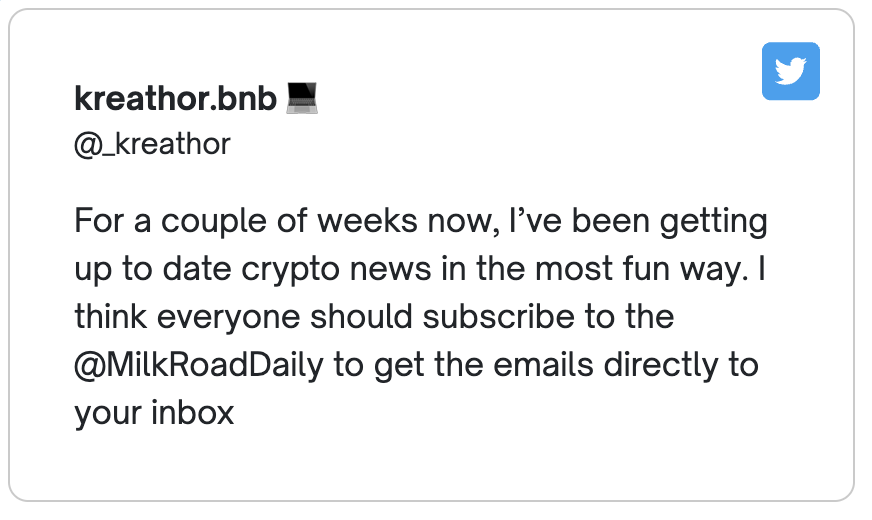Open the kreathor.bnb display name
This screenshot has width=872, height=520.
tap(175, 99)
